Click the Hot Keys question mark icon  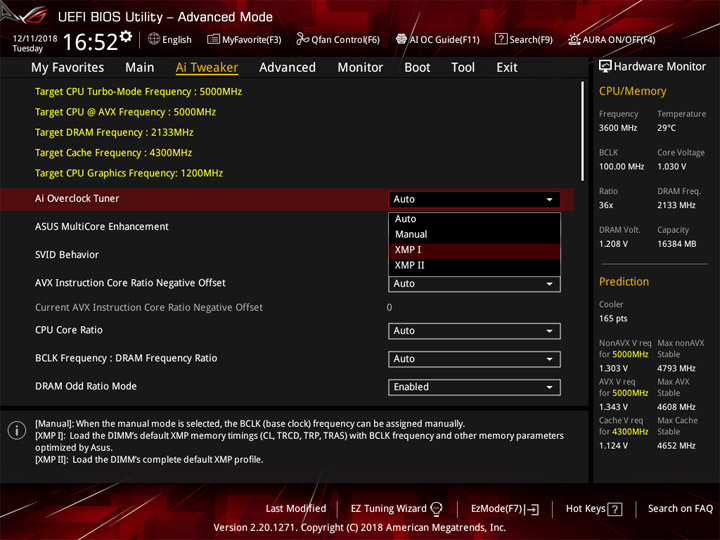pyautogui.click(x=615, y=509)
